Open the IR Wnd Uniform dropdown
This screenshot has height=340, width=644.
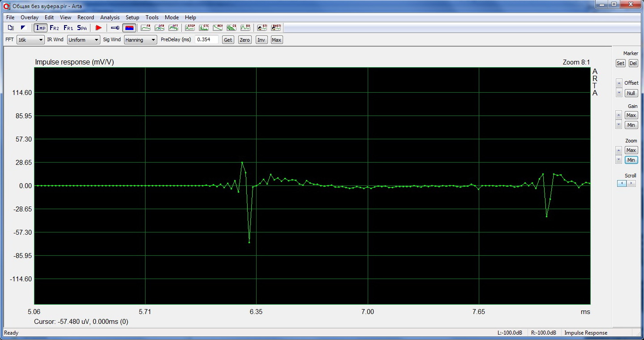pos(84,40)
